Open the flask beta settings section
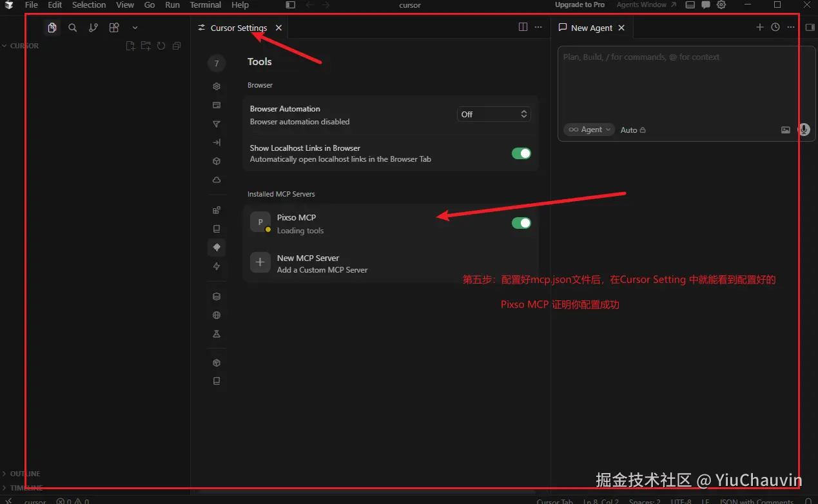The image size is (818, 504). coord(217,334)
